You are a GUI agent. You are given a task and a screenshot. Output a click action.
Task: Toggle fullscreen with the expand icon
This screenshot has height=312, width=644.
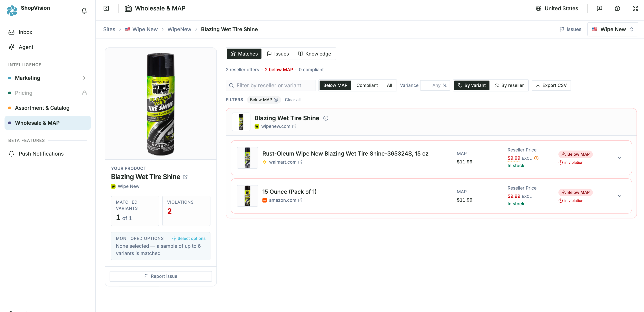click(x=635, y=9)
